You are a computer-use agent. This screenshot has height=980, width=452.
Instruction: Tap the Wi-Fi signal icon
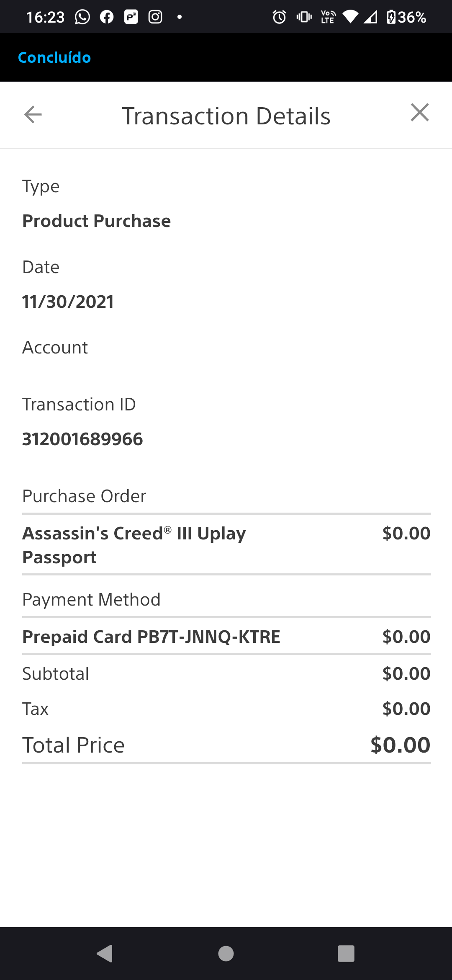point(350,17)
